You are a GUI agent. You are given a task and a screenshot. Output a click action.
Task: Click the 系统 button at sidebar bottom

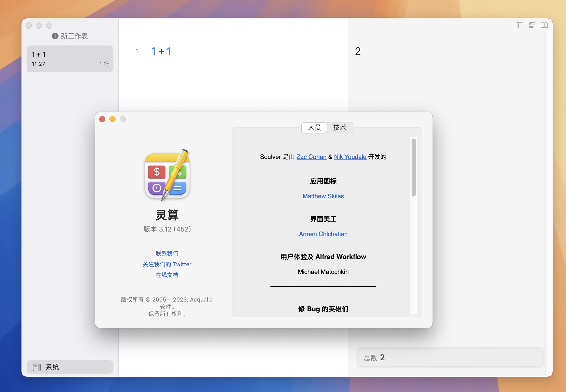pos(70,367)
